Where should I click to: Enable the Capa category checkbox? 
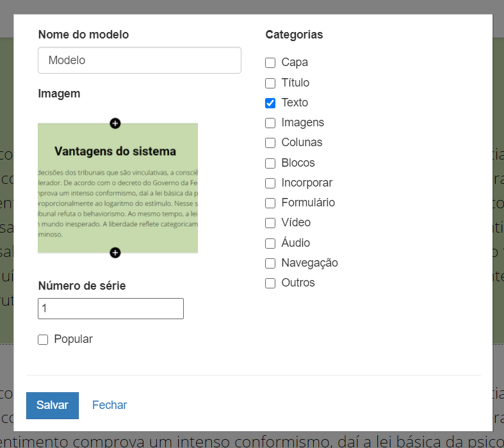(270, 63)
